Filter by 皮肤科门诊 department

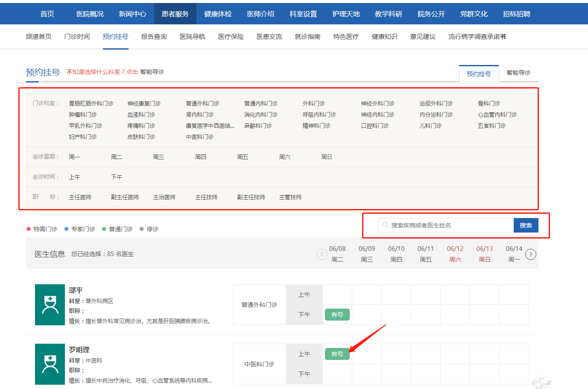point(141,137)
